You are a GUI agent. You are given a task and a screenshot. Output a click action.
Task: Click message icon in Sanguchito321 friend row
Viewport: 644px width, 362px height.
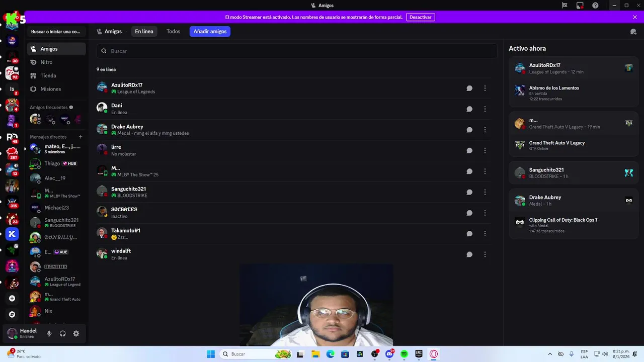469,192
